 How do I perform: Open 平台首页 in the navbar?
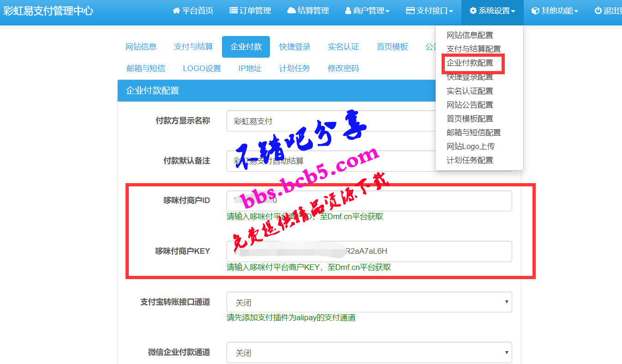tap(193, 11)
